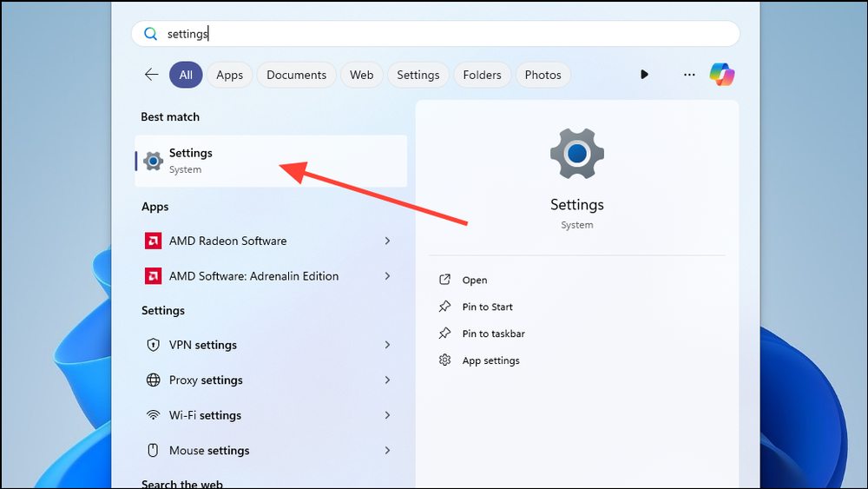Select the All filter tab
Viewport: 868px width, 489px height.
[x=186, y=75]
